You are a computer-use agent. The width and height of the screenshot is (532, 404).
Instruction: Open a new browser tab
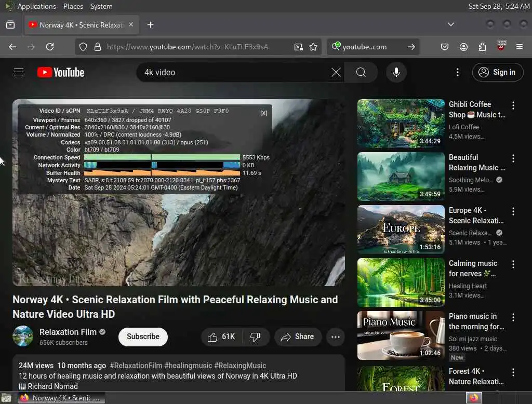tap(150, 25)
